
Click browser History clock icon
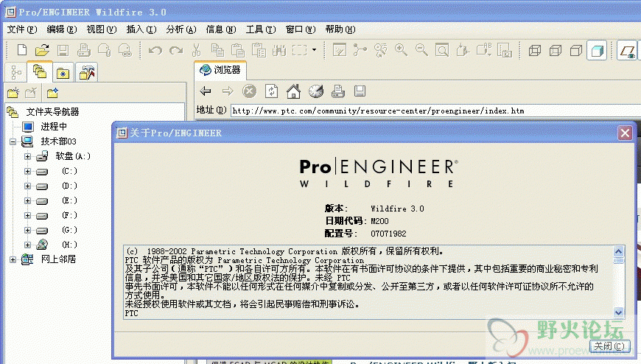(315, 91)
